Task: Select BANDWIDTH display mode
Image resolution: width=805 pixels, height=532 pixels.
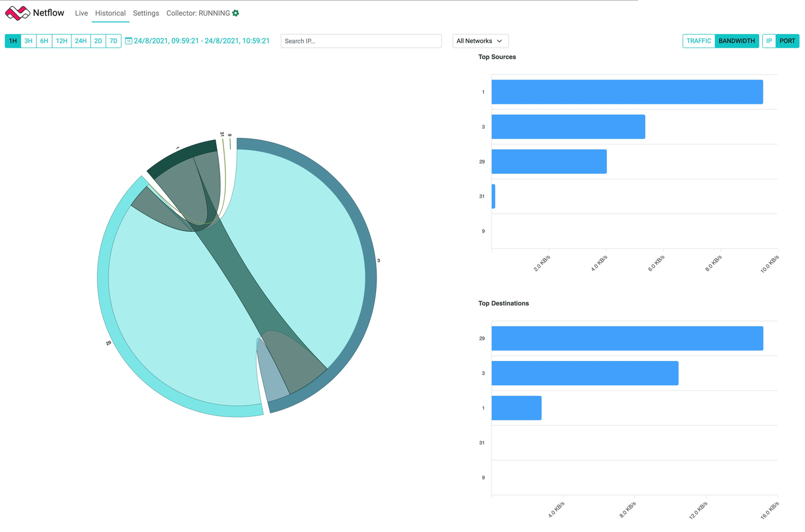Action: tap(736, 41)
